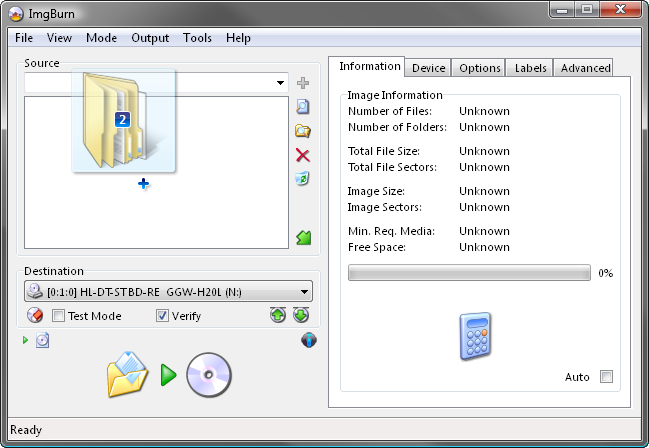649x448 pixels.
Task: Click the ImgBurn title bar app icon
Action: pos(16,14)
